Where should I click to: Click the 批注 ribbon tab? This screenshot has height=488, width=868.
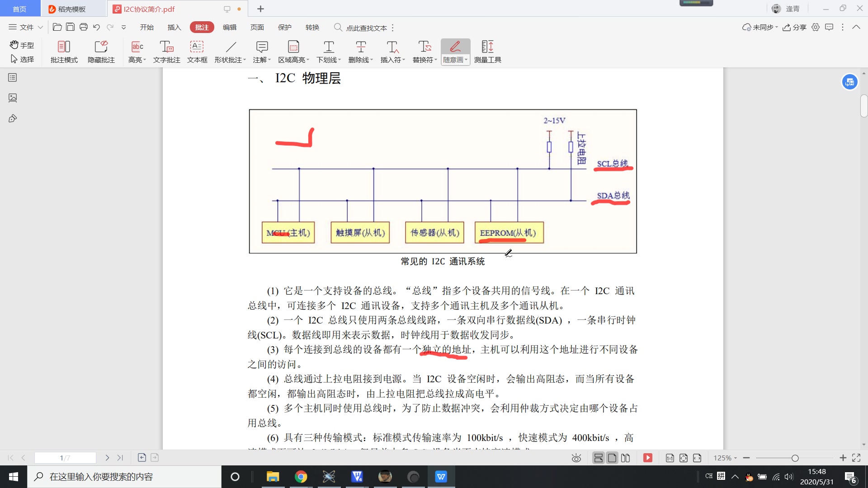201,28
